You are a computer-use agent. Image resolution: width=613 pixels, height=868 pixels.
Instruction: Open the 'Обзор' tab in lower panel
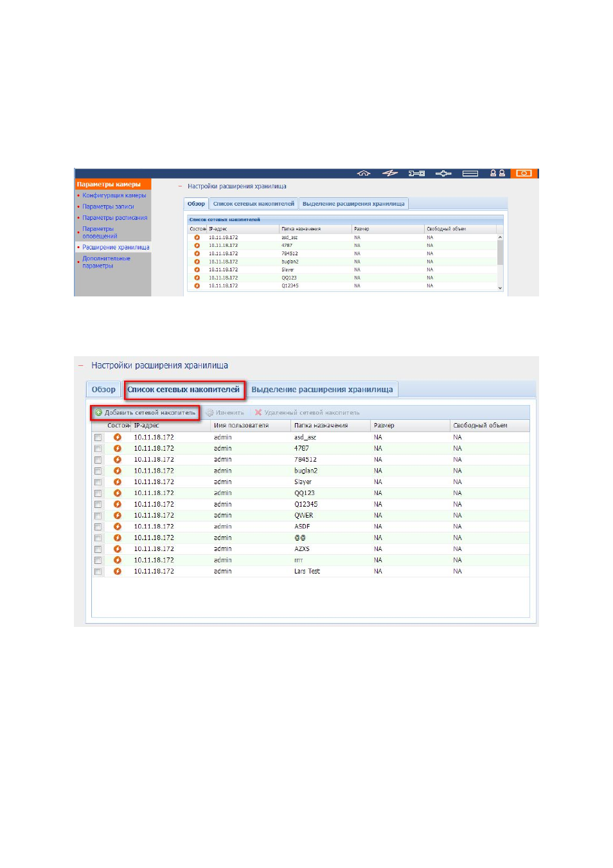pos(103,390)
